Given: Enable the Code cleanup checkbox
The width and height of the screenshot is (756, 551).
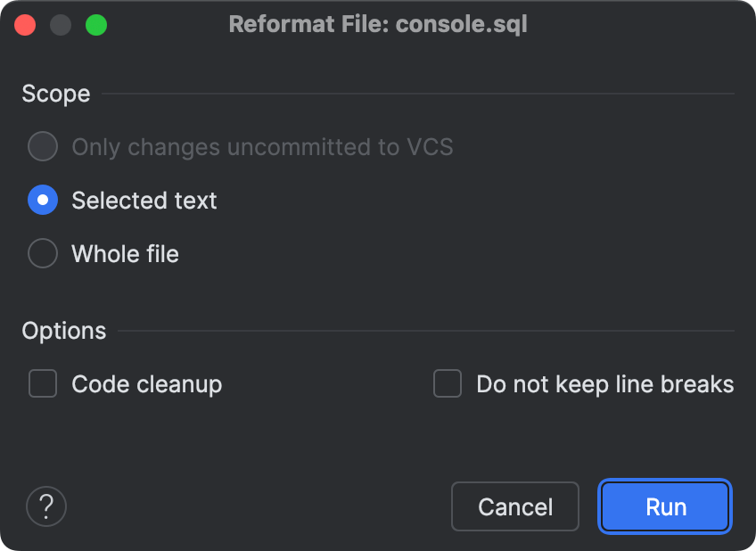Looking at the screenshot, I should (43, 383).
